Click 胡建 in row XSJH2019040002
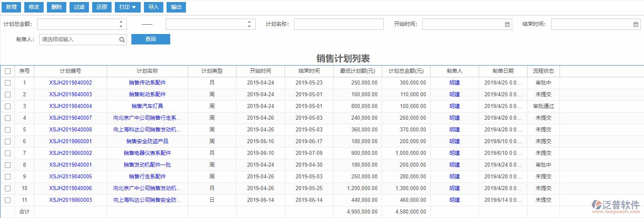 [x=455, y=83]
